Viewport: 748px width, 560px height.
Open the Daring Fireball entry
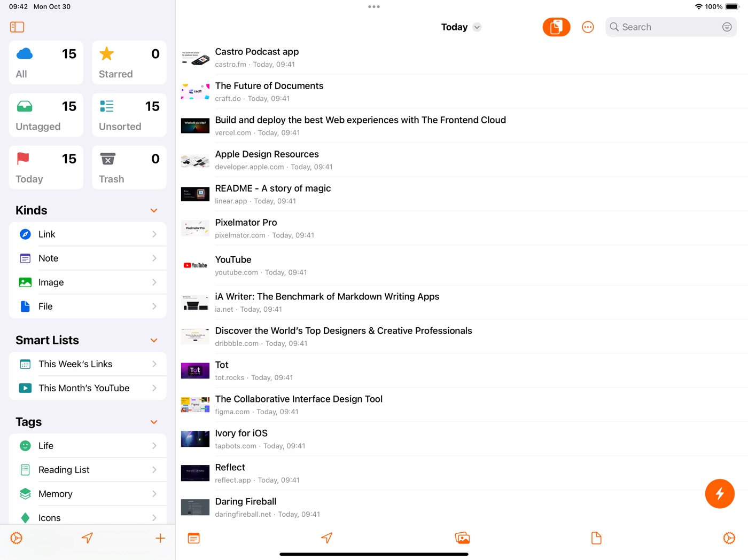[462, 507]
